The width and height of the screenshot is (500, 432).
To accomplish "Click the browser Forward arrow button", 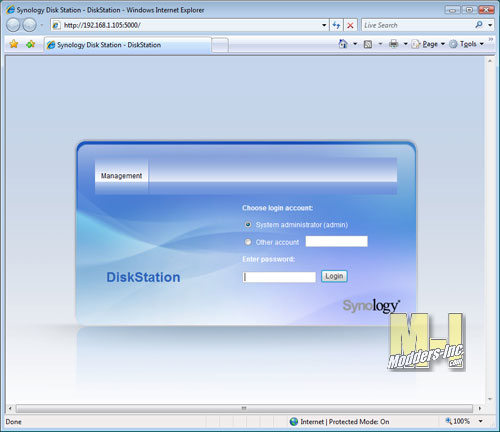I will point(30,25).
